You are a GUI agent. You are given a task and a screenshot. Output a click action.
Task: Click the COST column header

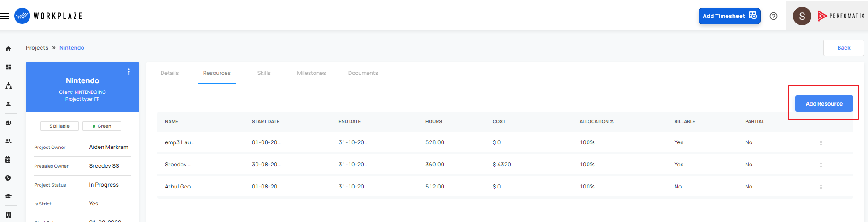coord(499,122)
